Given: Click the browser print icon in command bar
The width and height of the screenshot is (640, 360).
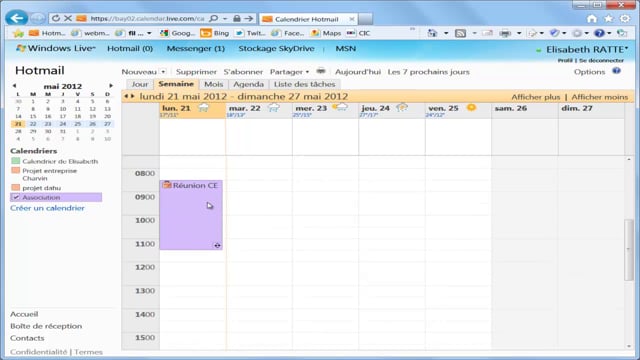Looking at the screenshot, I should [x=505, y=33].
